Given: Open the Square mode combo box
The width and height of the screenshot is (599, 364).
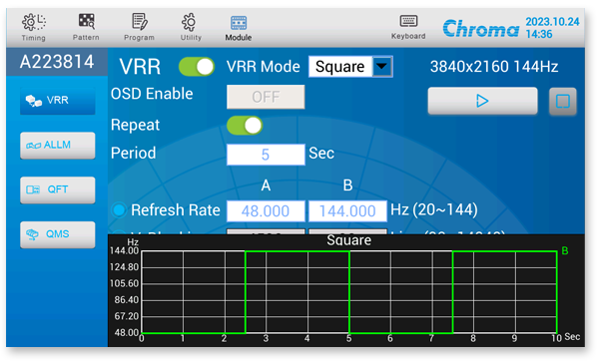Looking at the screenshot, I should point(350,67).
